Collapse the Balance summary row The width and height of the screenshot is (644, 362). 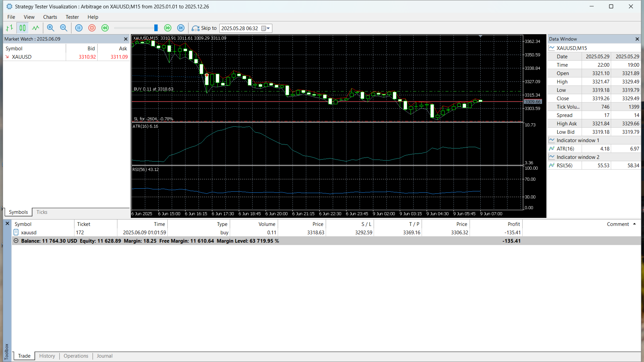point(16,241)
